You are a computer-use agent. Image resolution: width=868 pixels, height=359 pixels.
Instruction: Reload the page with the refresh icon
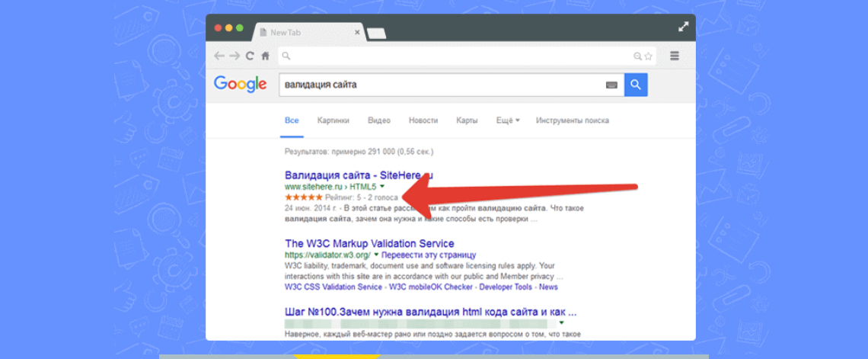pos(251,56)
